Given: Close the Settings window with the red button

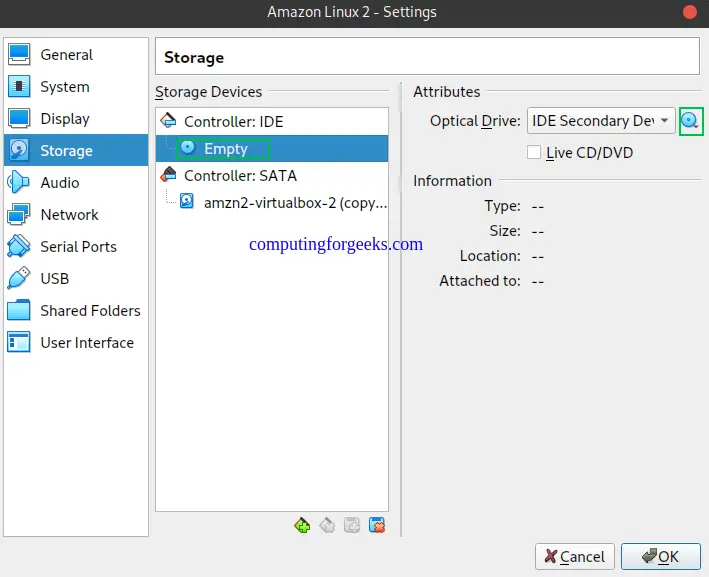Looking at the screenshot, I should 690,12.
